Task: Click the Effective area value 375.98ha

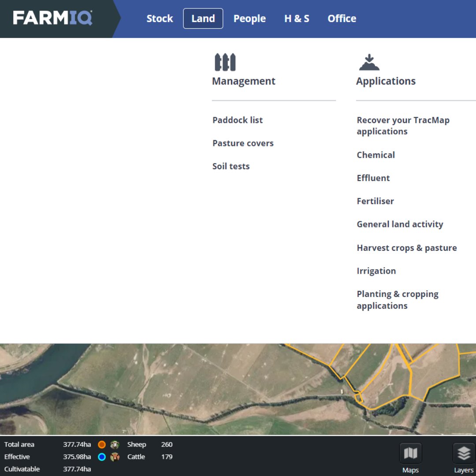Action: [78, 457]
